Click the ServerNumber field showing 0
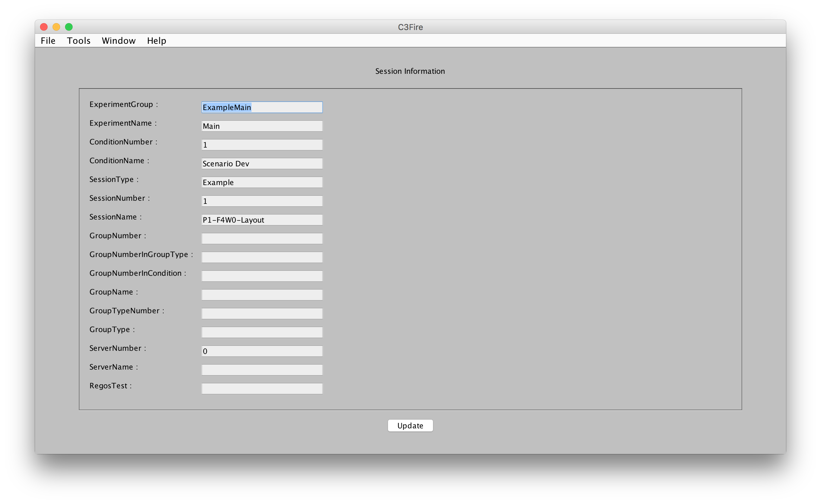The image size is (821, 504). (x=262, y=351)
